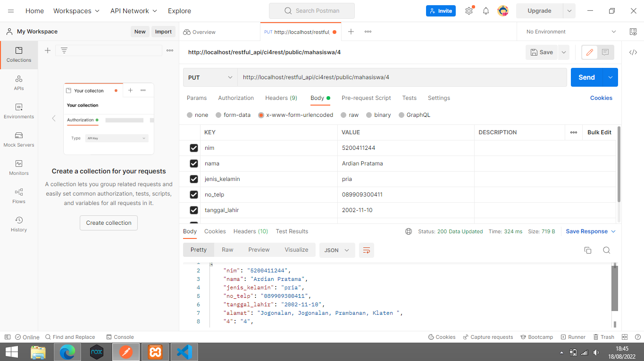This screenshot has height=361, width=644.
Task: Click the Send button
Action: coord(587,77)
